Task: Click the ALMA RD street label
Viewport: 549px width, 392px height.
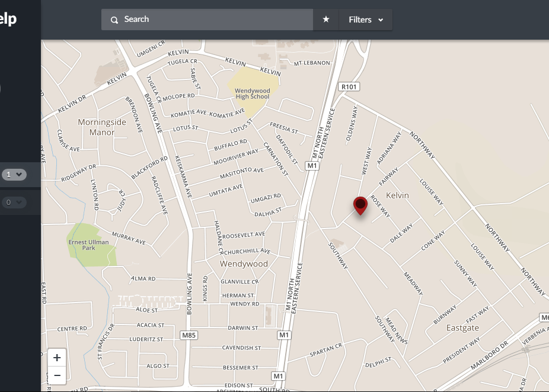Action: pos(143,279)
